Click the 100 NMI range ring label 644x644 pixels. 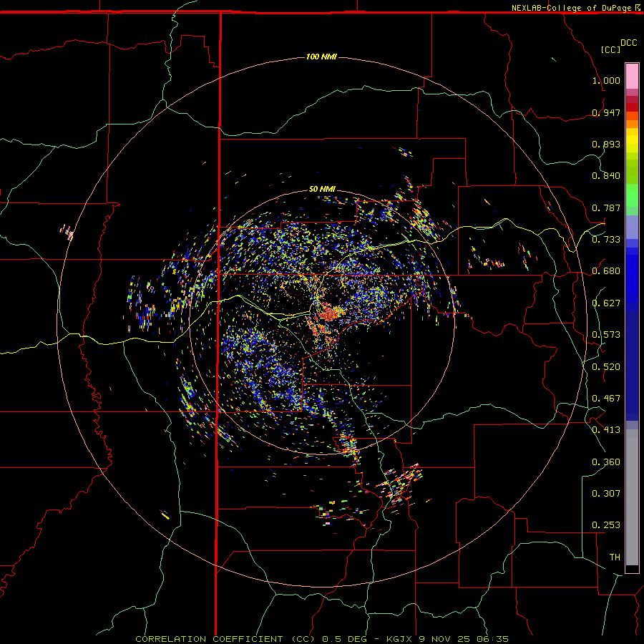321,57
